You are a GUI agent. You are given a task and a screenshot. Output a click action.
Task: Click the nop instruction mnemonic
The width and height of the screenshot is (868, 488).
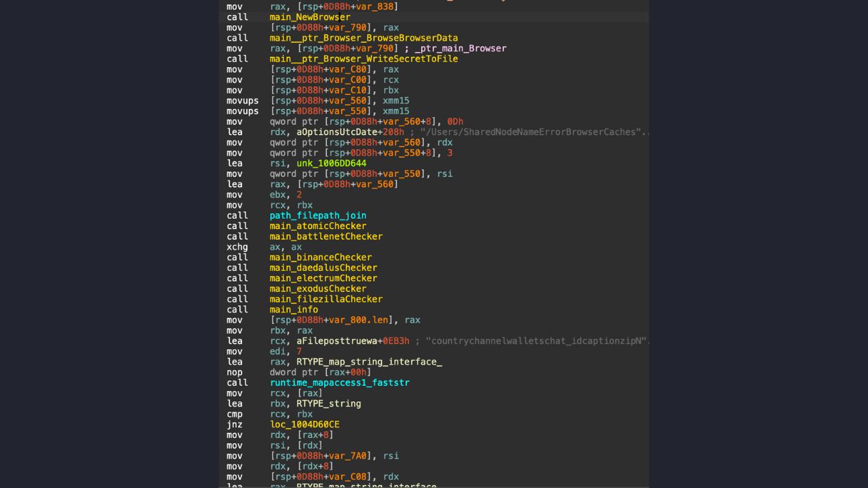[235, 372]
